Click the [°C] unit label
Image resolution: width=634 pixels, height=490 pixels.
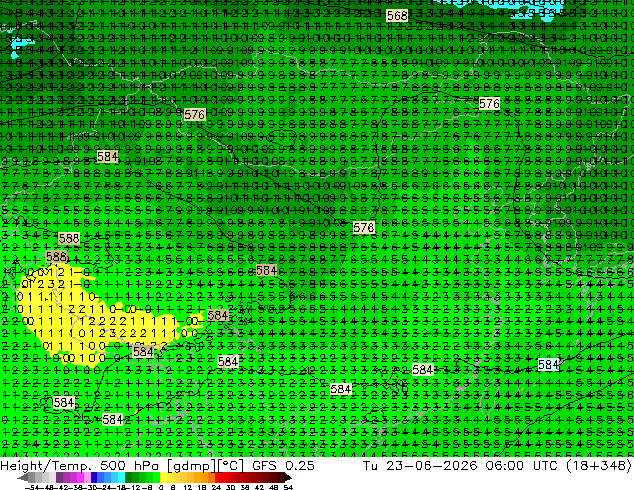228,465
